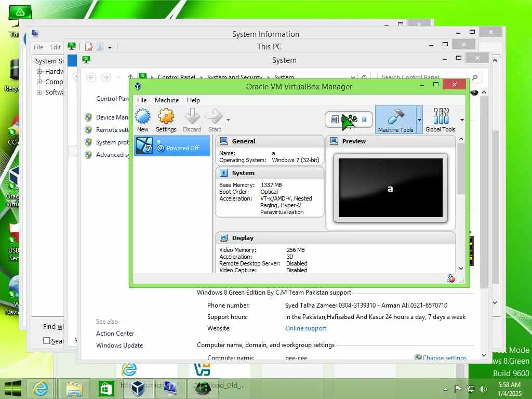Open Remote settings link
The width and height of the screenshot is (532, 399).
click(112, 129)
